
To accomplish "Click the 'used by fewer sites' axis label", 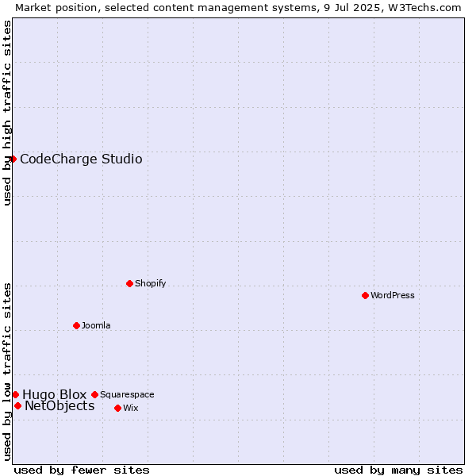I will click(x=82, y=470).
